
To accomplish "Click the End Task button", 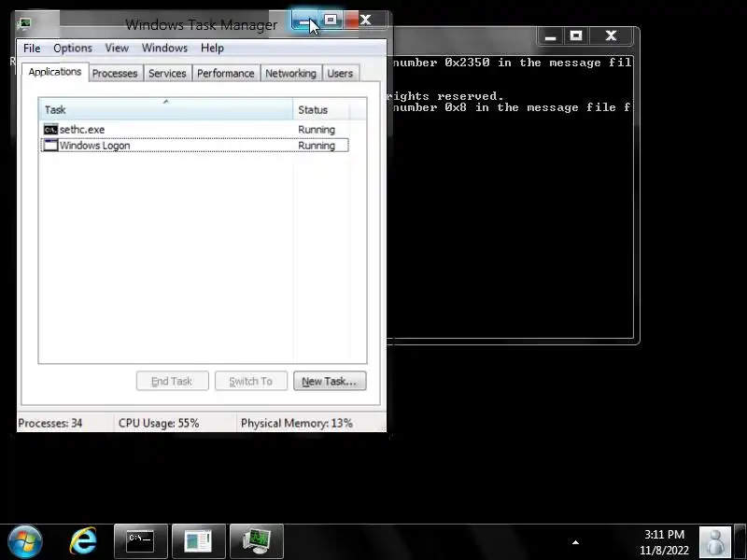I will [172, 381].
